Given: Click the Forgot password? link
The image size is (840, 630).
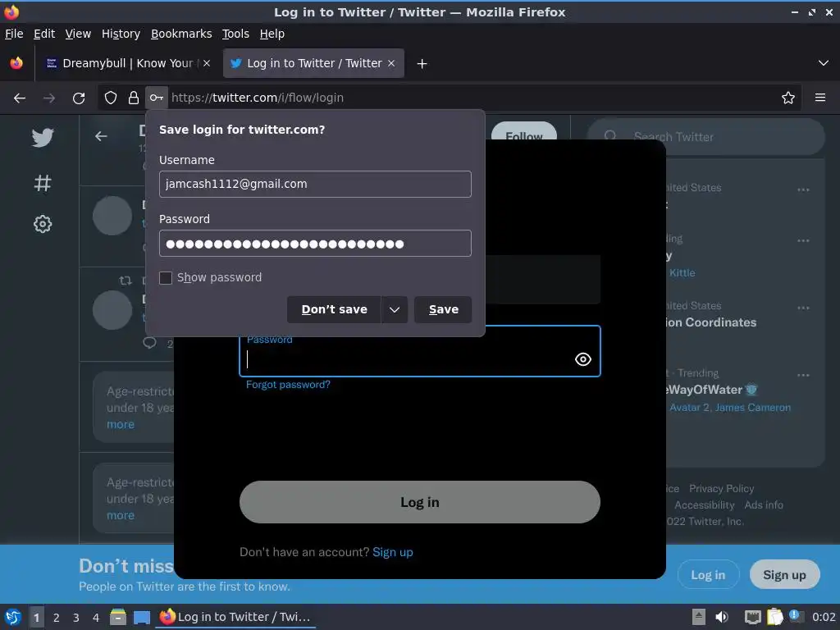Looking at the screenshot, I should (x=288, y=385).
